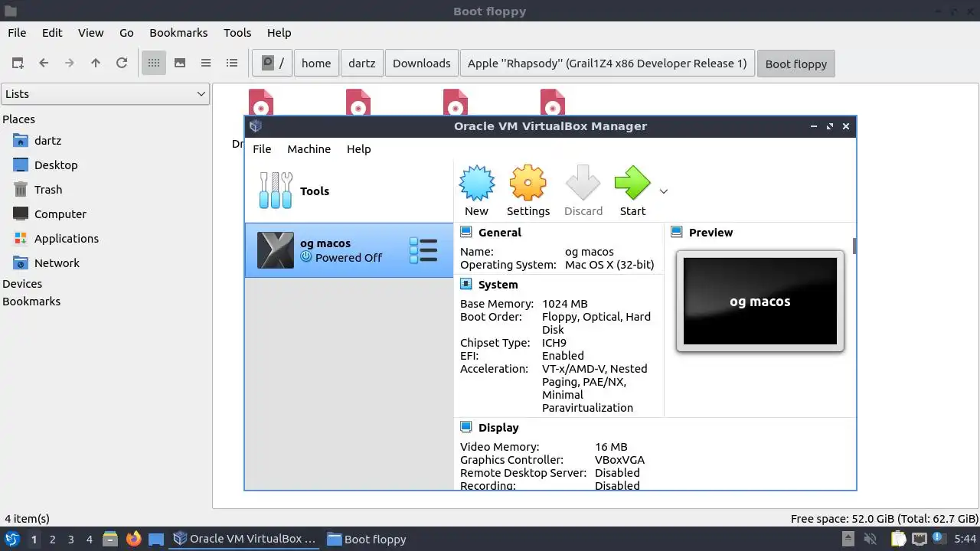
Task: Click the show desktop taskbar icon
Action: 156,539
